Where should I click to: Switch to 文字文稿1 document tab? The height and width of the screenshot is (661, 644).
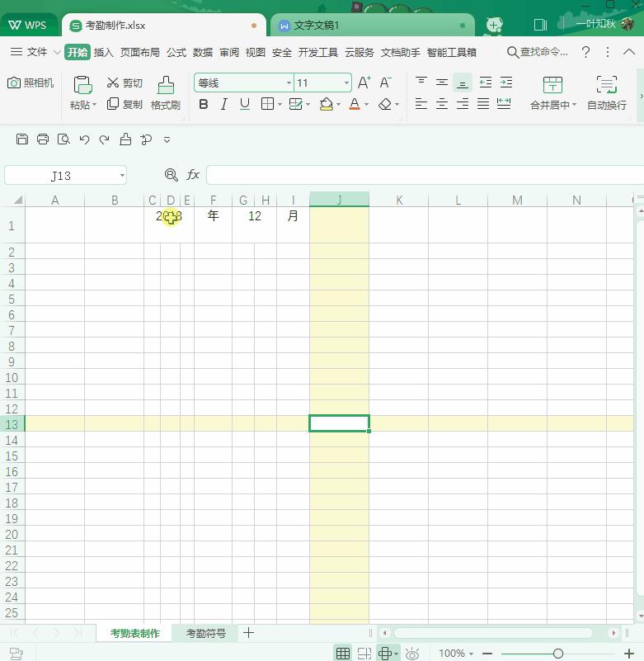pos(373,26)
